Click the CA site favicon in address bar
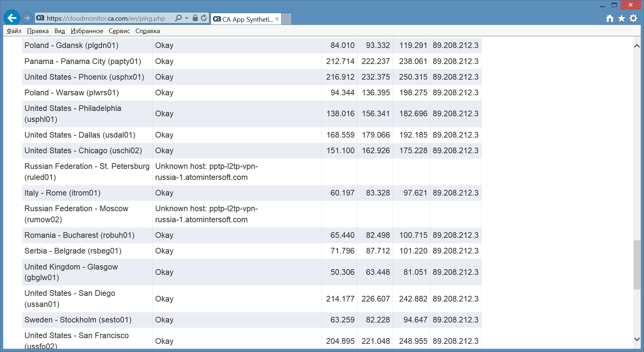The height and width of the screenshot is (352, 644). 40,18
